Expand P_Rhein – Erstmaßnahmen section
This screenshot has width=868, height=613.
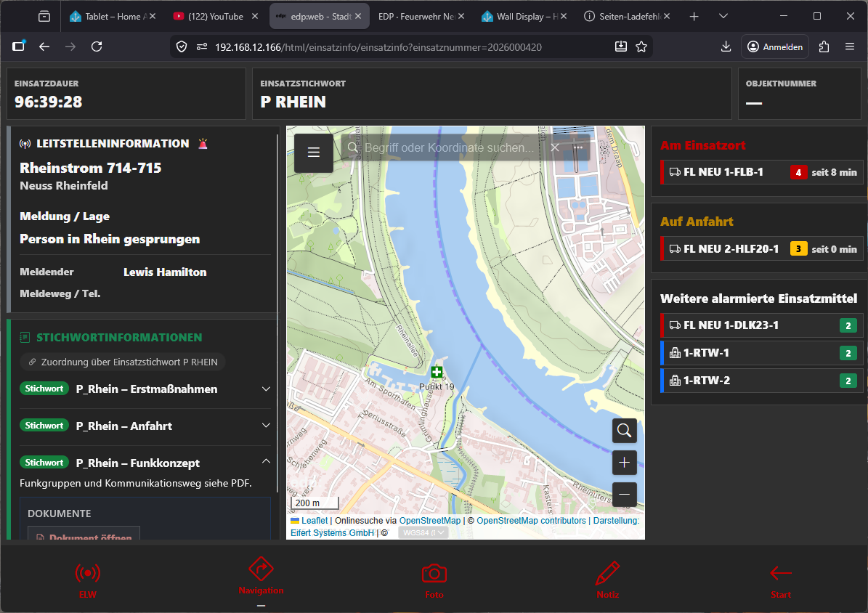point(266,389)
